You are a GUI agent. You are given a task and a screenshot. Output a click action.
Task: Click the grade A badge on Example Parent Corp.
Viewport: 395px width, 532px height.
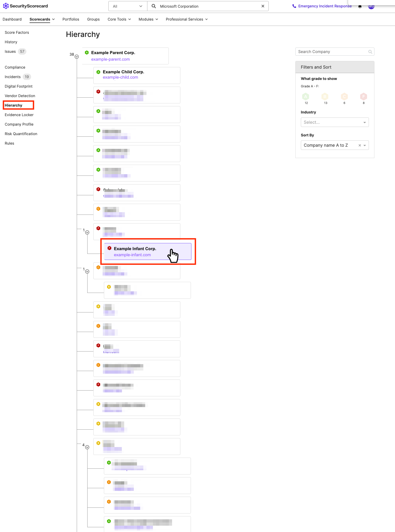click(87, 53)
